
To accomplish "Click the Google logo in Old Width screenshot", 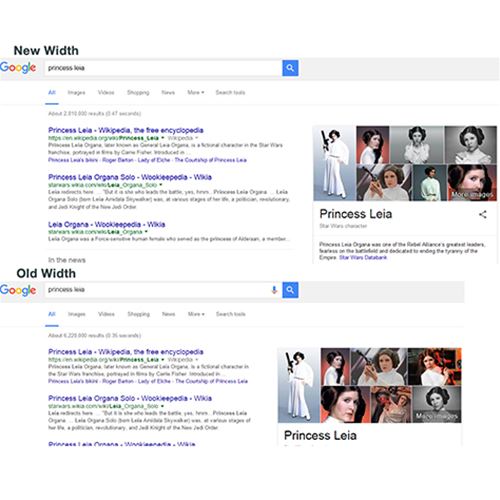I will click(x=18, y=290).
